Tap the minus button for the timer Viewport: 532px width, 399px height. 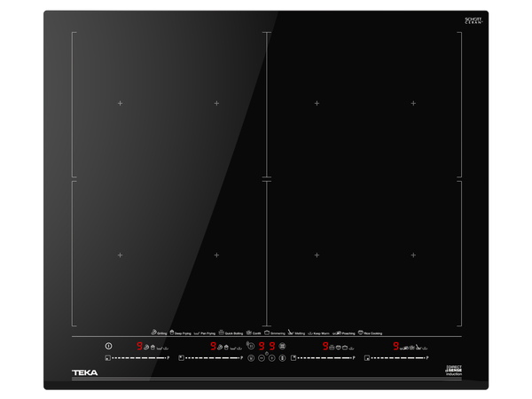click(x=262, y=358)
